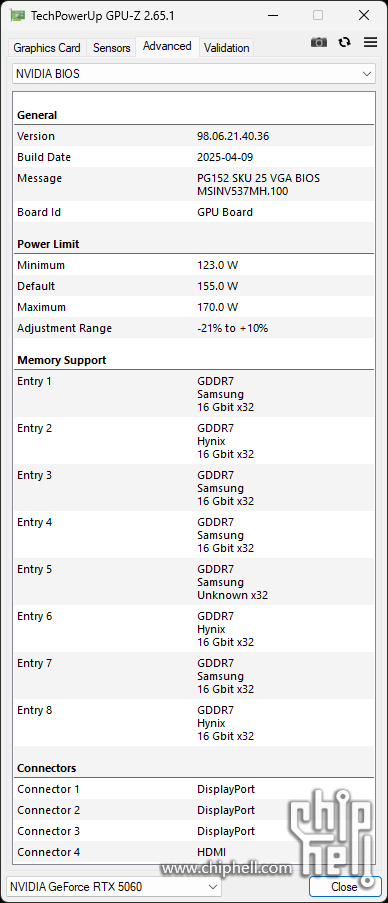
Task: Click the refresh arrows icon
Action: pos(345,42)
